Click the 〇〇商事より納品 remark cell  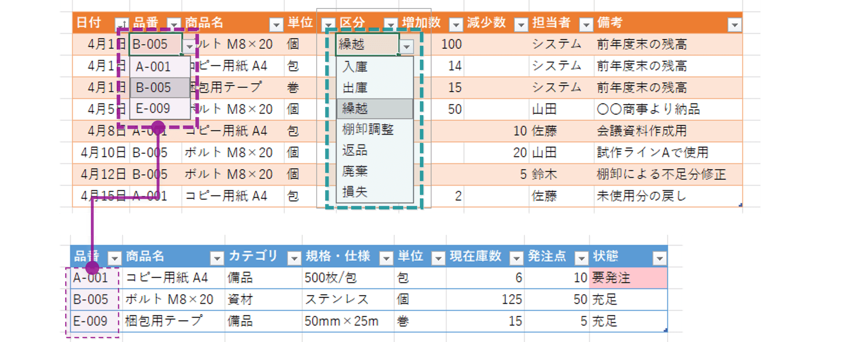[668, 109]
